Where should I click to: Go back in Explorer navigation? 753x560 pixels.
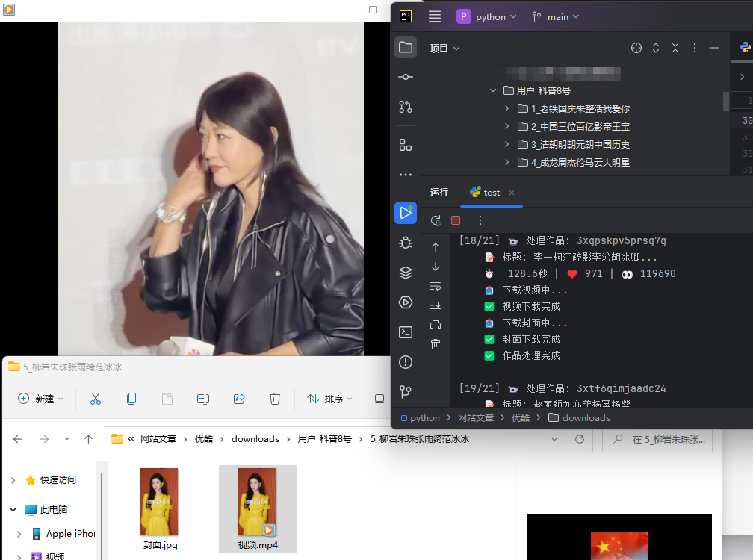[x=18, y=439]
